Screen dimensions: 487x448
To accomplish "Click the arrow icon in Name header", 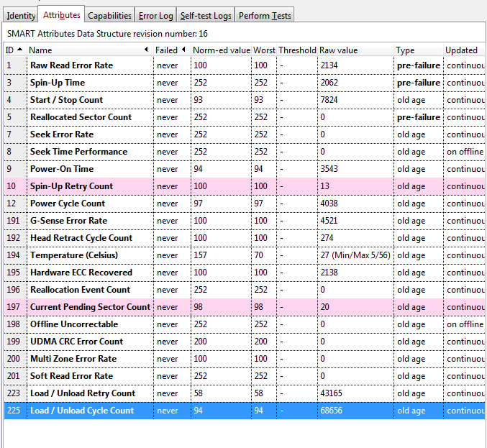I will point(146,49).
